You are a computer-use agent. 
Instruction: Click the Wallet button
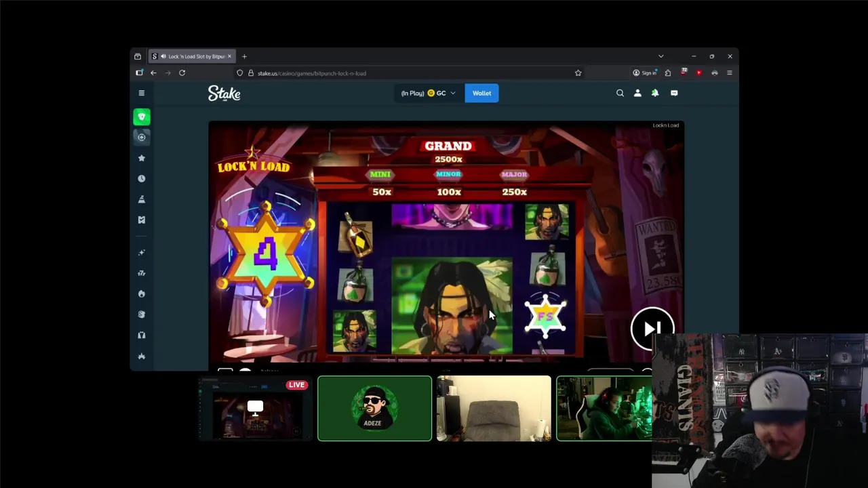pyautogui.click(x=481, y=93)
